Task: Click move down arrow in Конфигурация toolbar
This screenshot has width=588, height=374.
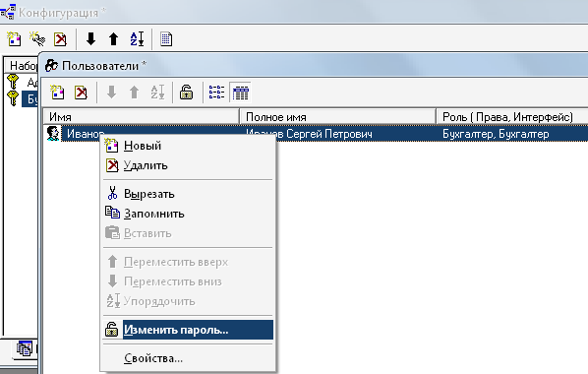Action: click(90, 38)
